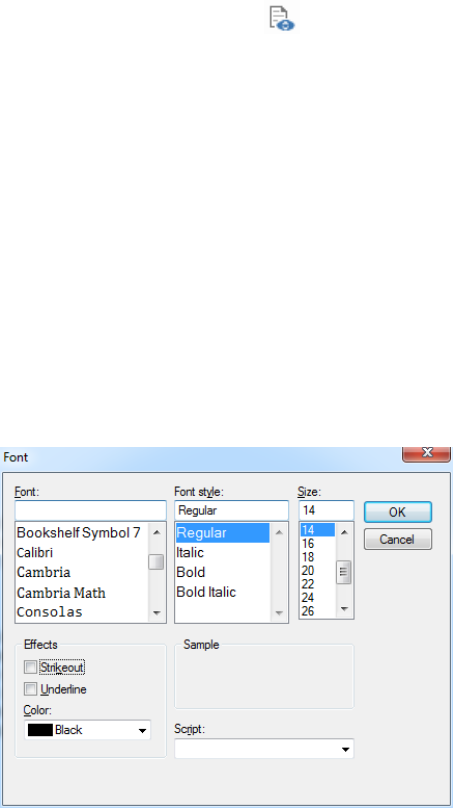453x808 pixels.
Task: Click the Font name input field
Action: (91, 510)
